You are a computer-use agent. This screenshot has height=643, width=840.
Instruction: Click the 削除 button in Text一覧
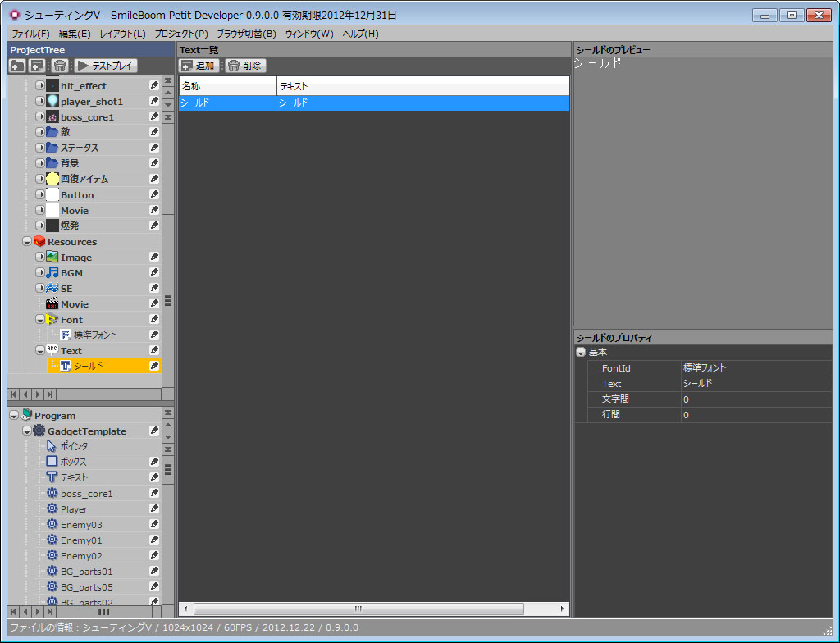245,66
